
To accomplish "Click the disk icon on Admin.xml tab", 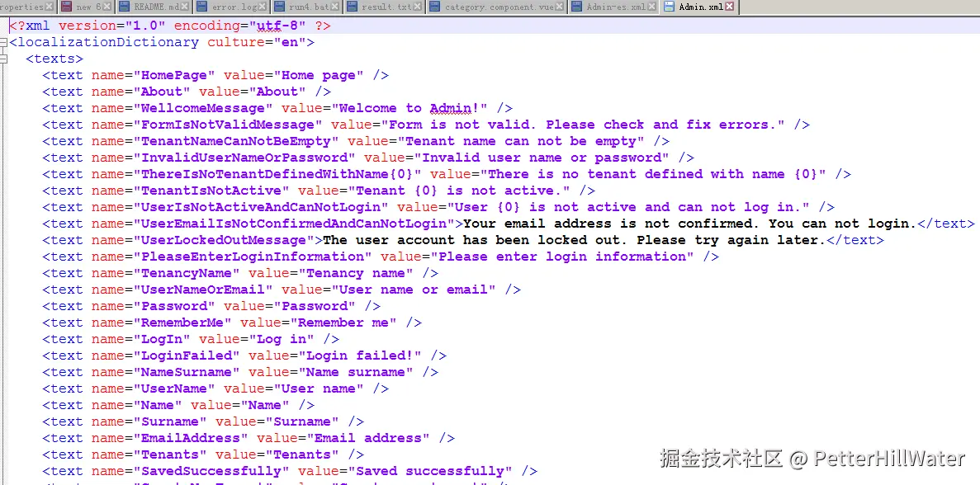I will coord(669,7).
